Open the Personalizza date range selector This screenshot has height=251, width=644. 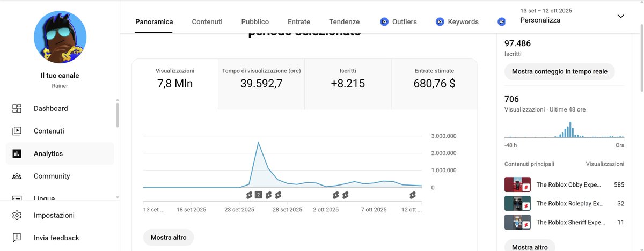(573, 16)
